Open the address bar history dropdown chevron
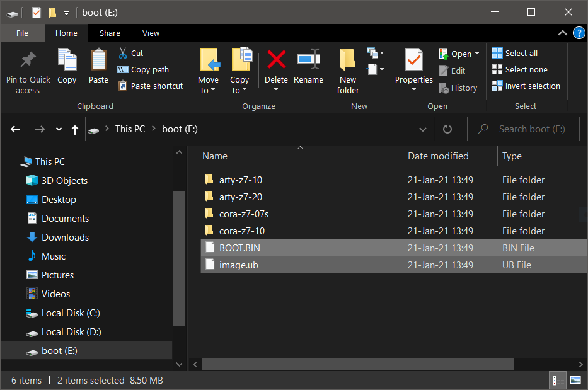Viewport: 588px width, 390px height. click(x=423, y=129)
